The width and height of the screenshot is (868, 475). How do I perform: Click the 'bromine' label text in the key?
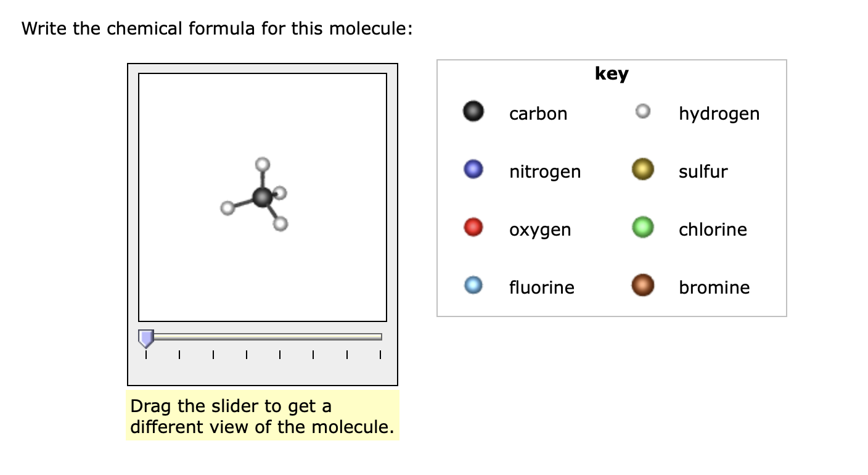click(714, 287)
